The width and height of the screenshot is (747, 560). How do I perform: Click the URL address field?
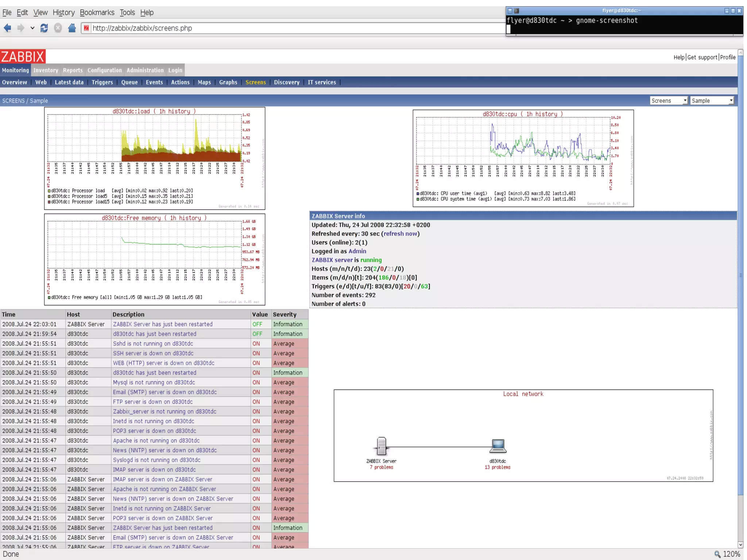point(292,28)
